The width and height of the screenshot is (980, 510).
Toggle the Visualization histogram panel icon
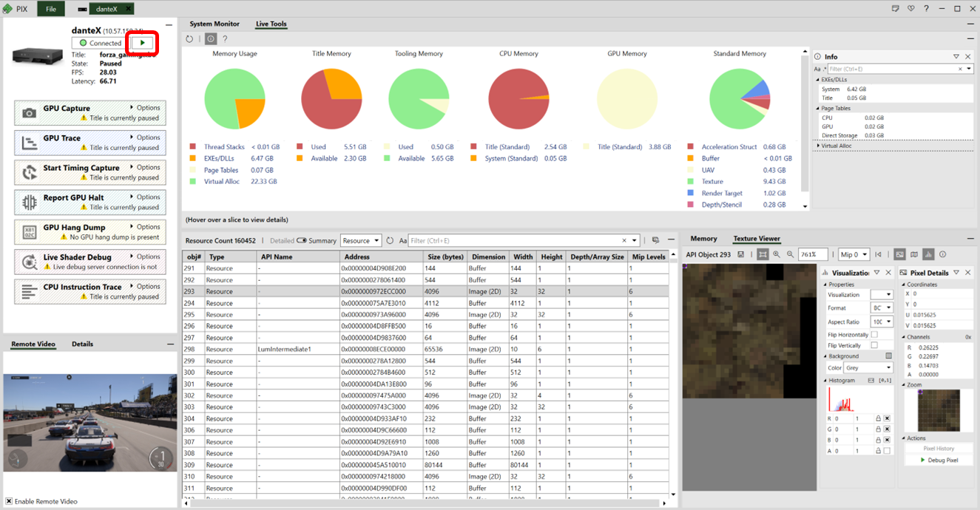(x=928, y=254)
